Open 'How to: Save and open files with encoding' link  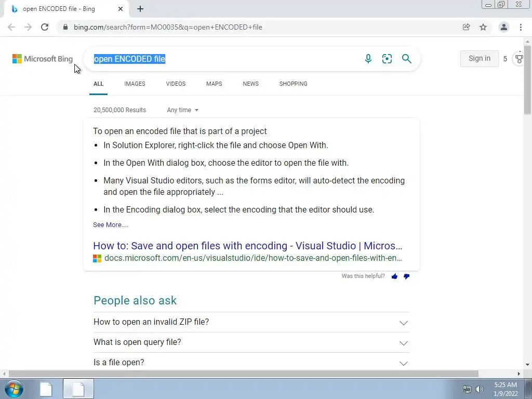click(248, 246)
